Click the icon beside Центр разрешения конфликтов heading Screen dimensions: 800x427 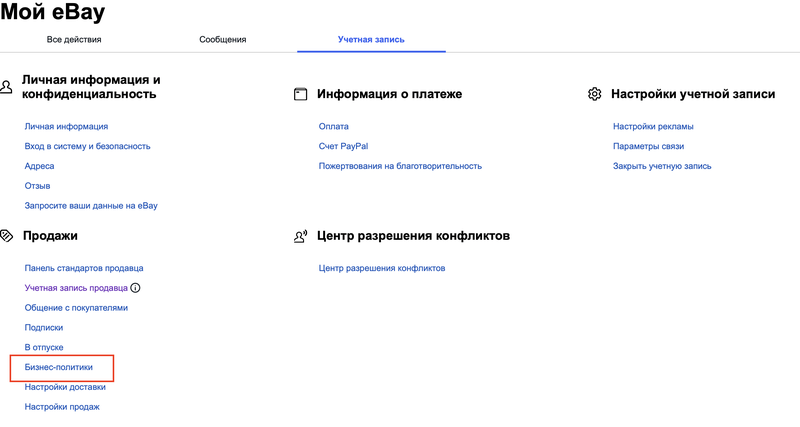(301, 236)
